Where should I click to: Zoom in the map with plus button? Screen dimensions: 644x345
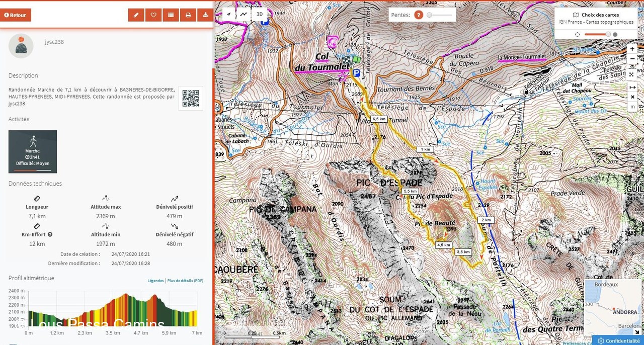pyautogui.click(x=632, y=49)
